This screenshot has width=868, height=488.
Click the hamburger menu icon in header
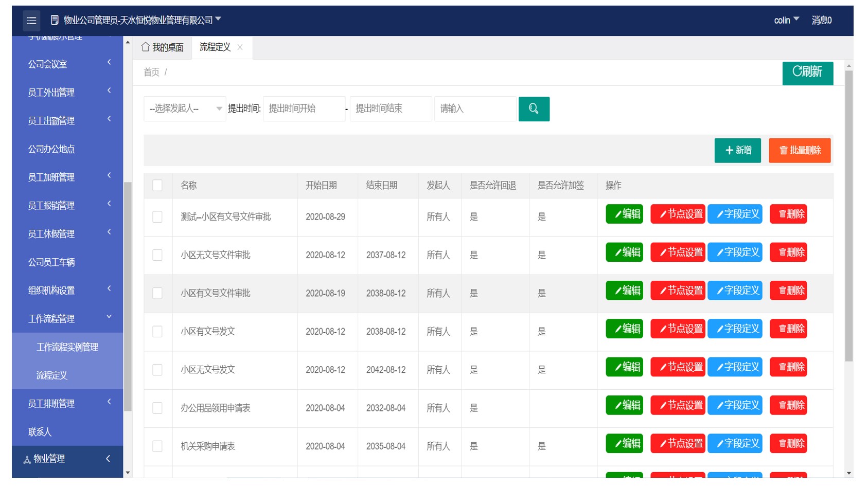click(31, 21)
